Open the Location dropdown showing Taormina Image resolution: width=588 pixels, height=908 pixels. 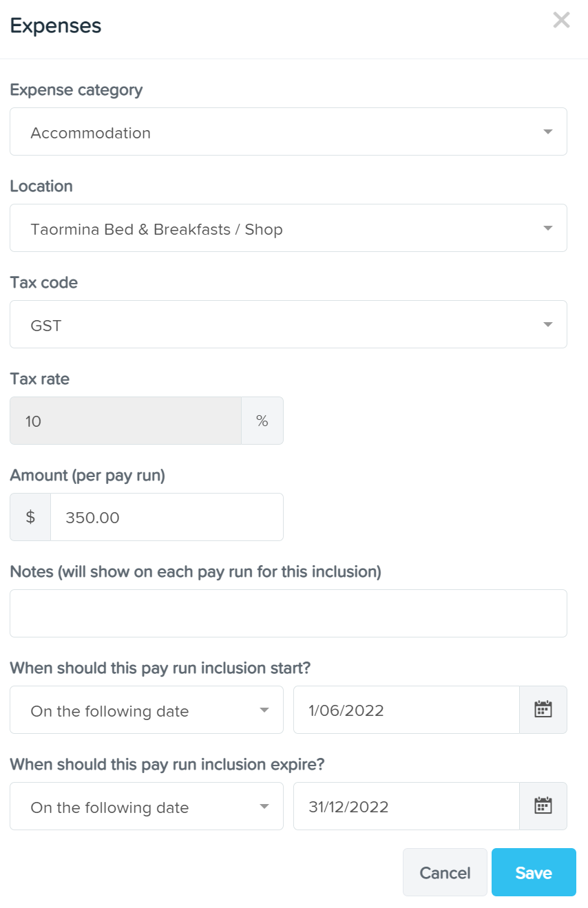(288, 228)
